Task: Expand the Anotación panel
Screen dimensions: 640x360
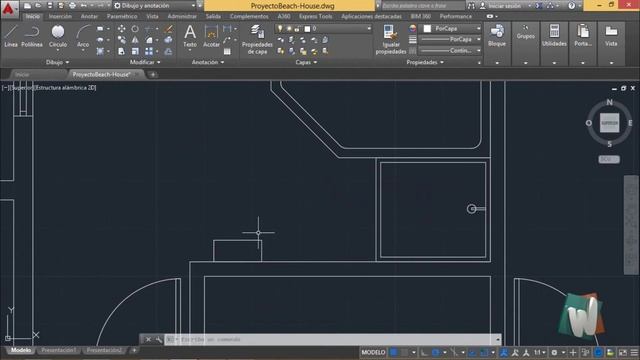Action: coord(208,62)
